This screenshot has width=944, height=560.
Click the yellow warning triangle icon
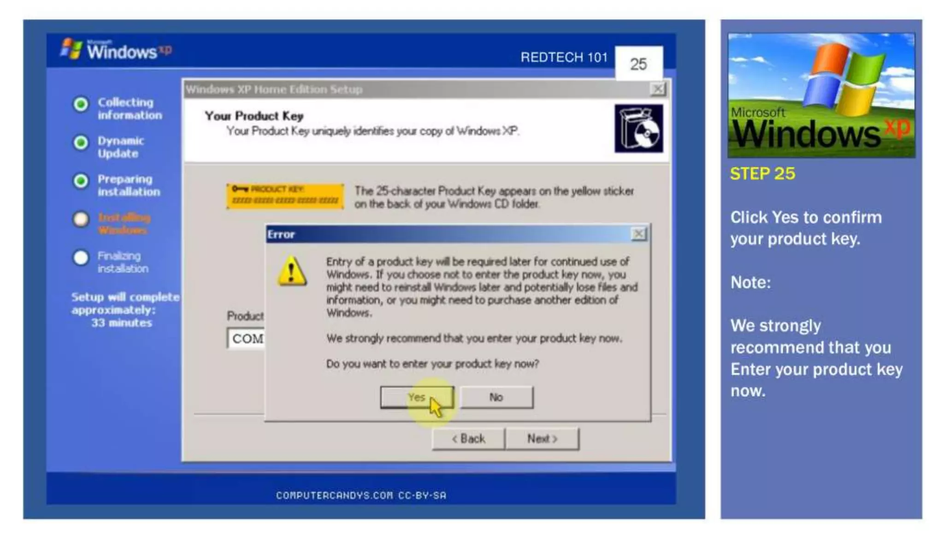(x=292, y=271)
